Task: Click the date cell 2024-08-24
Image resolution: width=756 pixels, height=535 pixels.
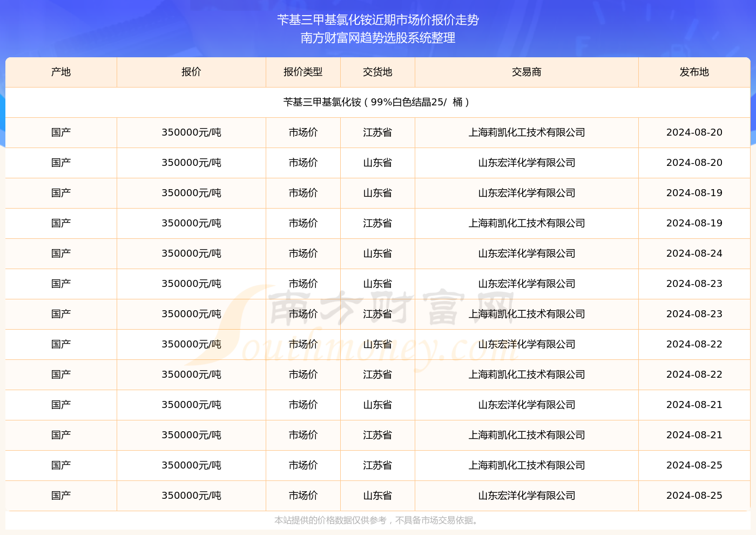Action: tap(694, 253)
